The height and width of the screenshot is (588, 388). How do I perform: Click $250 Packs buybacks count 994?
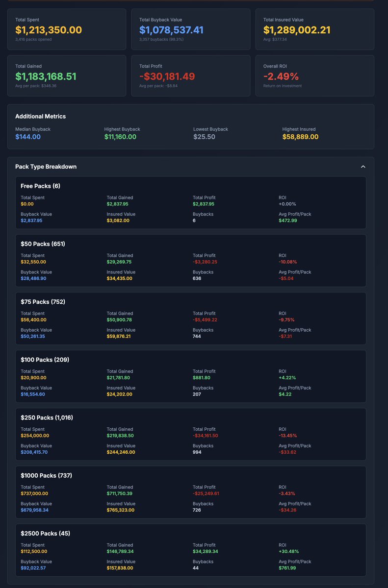(197, 452)
